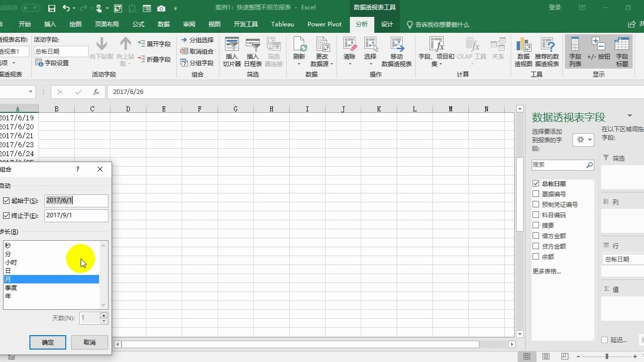Open Insert Slicer (插入切片器)
The width and height of the screenshot is (644, 362).
pos(232,52)
